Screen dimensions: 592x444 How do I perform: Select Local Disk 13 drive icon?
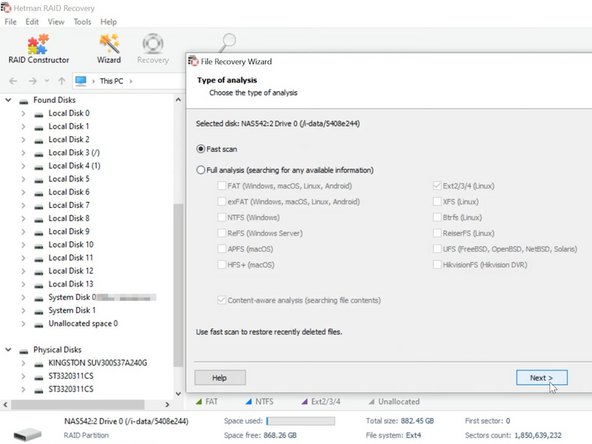[x=39, y=285]
